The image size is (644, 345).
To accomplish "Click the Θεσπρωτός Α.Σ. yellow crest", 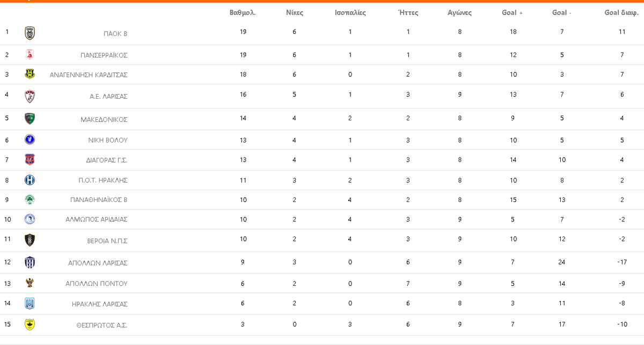I will [x=30, y=325].
